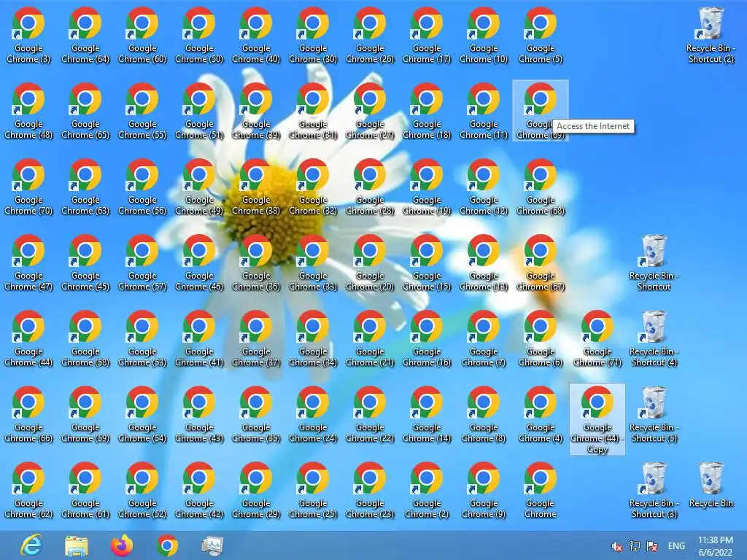747x560 pixels.
Task: Open Task Manager monitor icon in taskbar
Action: coord(212,545)
